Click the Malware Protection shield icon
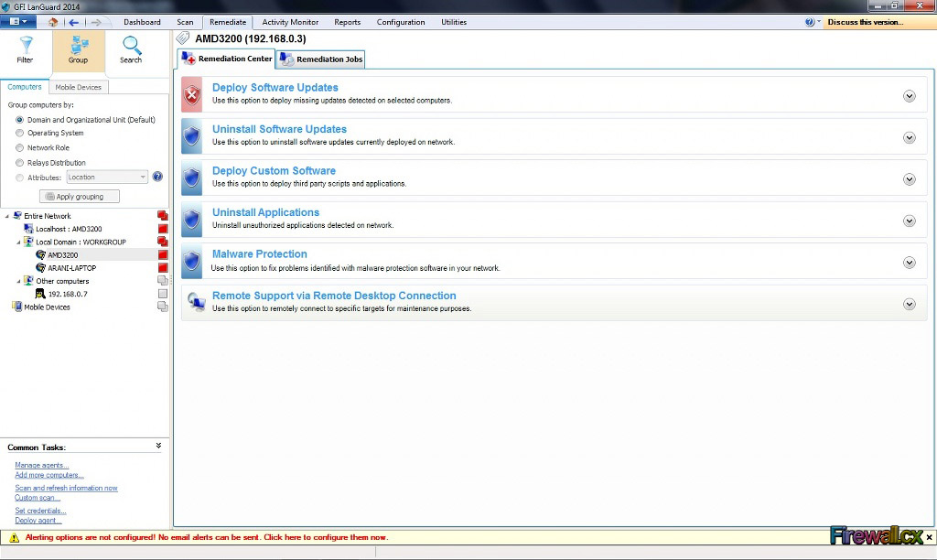The height and width of the screenshot is (560, 937). click(x=192, y=262)
